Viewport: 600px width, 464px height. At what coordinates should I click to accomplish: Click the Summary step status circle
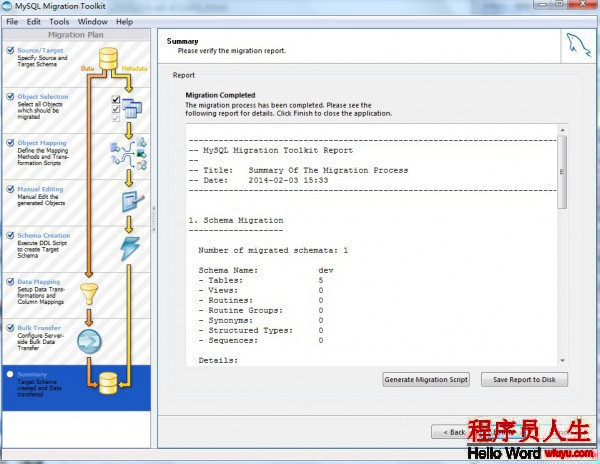(x=10, y=374)
